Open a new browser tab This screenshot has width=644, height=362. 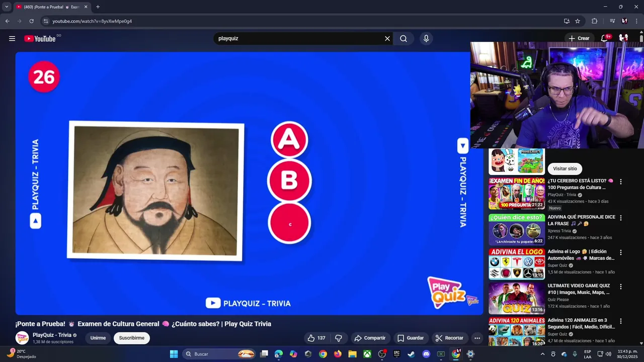coord(98,7)
